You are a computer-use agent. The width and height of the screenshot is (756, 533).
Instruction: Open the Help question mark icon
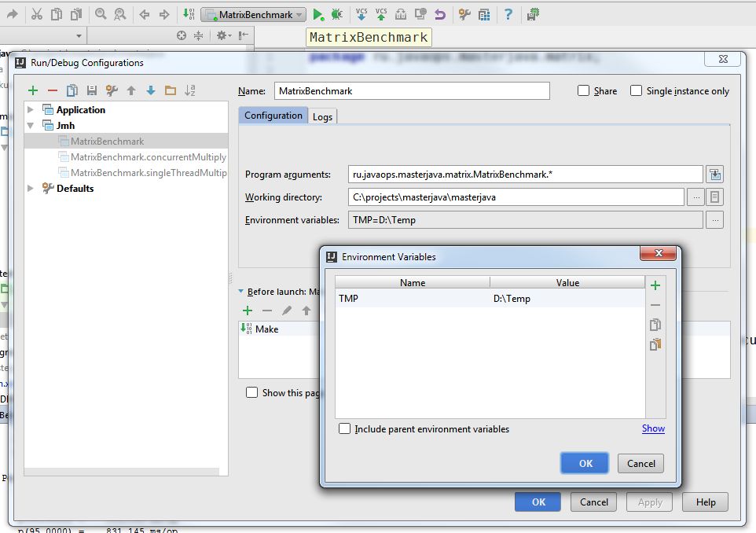(508, 14)
